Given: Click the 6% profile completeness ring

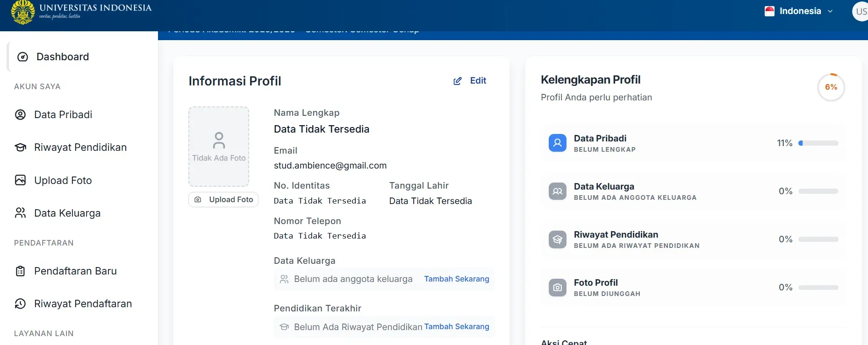Looking at the screenshot, I should [x=831, y=87].
